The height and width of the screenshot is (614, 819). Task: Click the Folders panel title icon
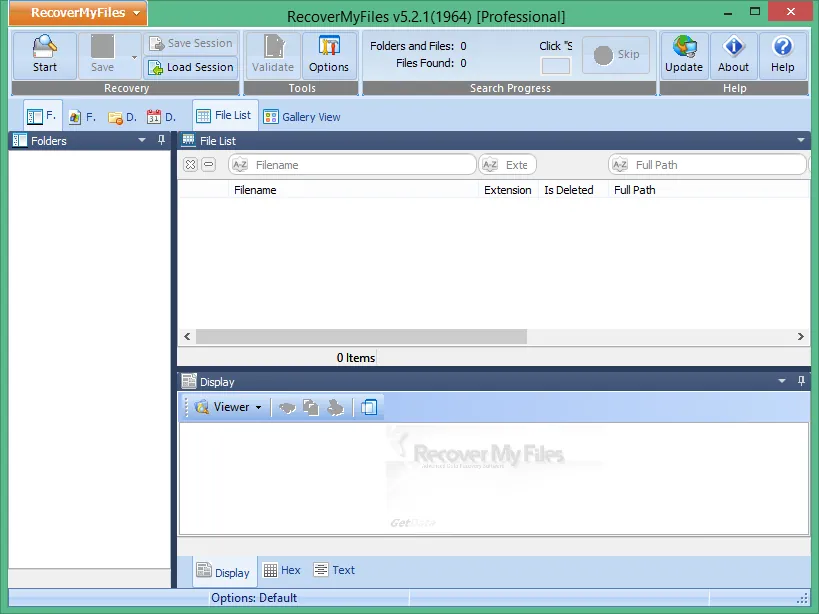(20, 140)
